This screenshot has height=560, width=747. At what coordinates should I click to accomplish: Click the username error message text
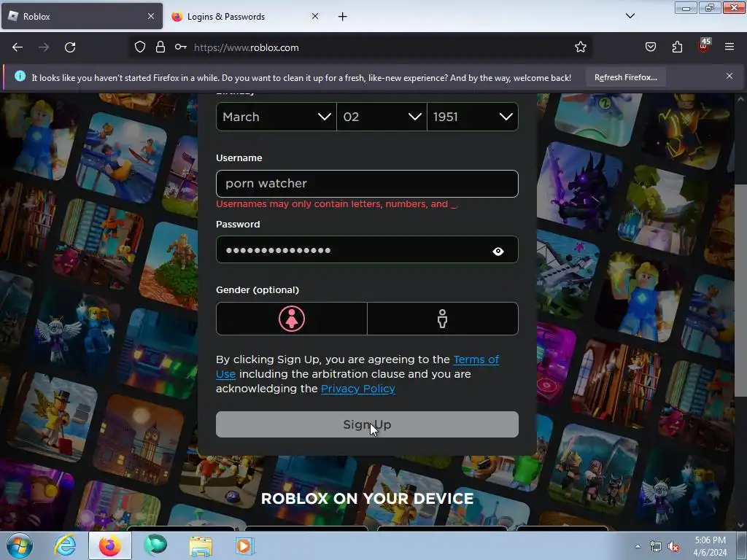click(x=336, y=204)
